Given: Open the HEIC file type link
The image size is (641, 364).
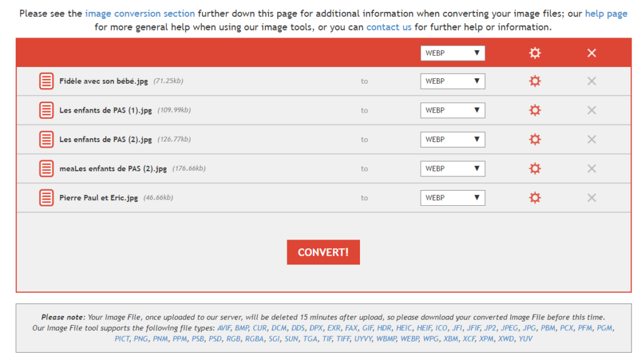Looking at the screenshot, I should 404,328.
